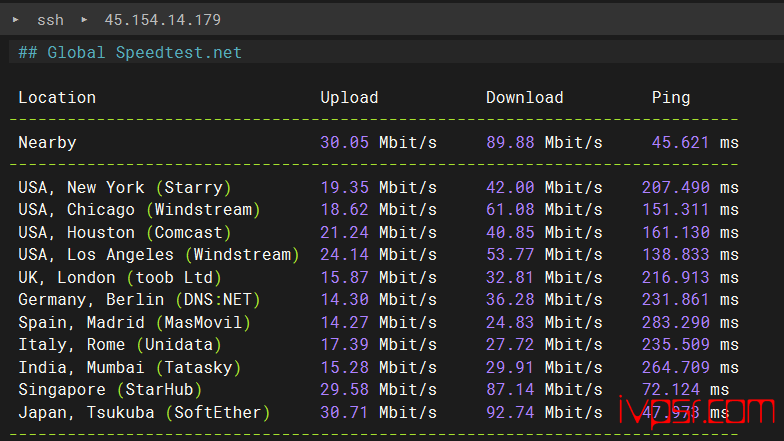784x441 pixels.
Task: Click the Japan, Tsukuba (SoftEther) entry
Action: [144, 412]
